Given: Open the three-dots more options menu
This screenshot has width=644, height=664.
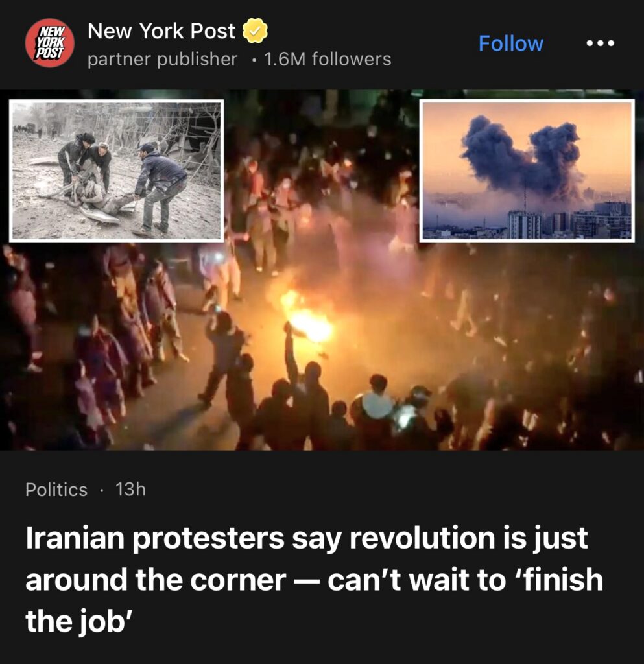Looking at the screenshot, I should (600, 43).
